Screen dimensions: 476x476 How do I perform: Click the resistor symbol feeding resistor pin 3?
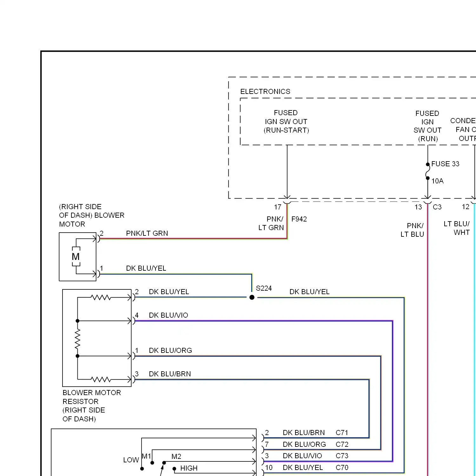[101, 379]
